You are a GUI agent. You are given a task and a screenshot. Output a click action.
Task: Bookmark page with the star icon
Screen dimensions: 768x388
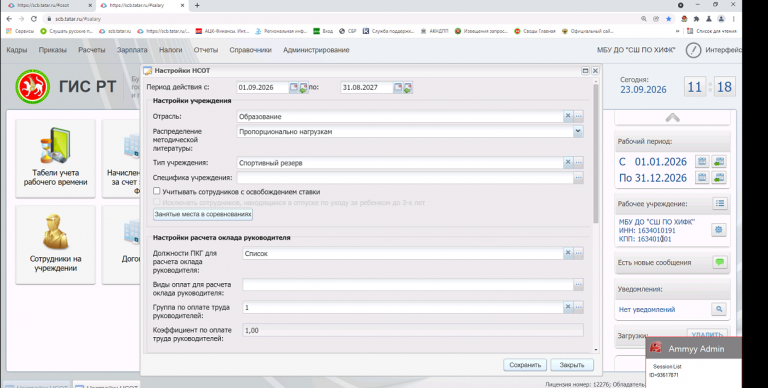coord(669,19)
